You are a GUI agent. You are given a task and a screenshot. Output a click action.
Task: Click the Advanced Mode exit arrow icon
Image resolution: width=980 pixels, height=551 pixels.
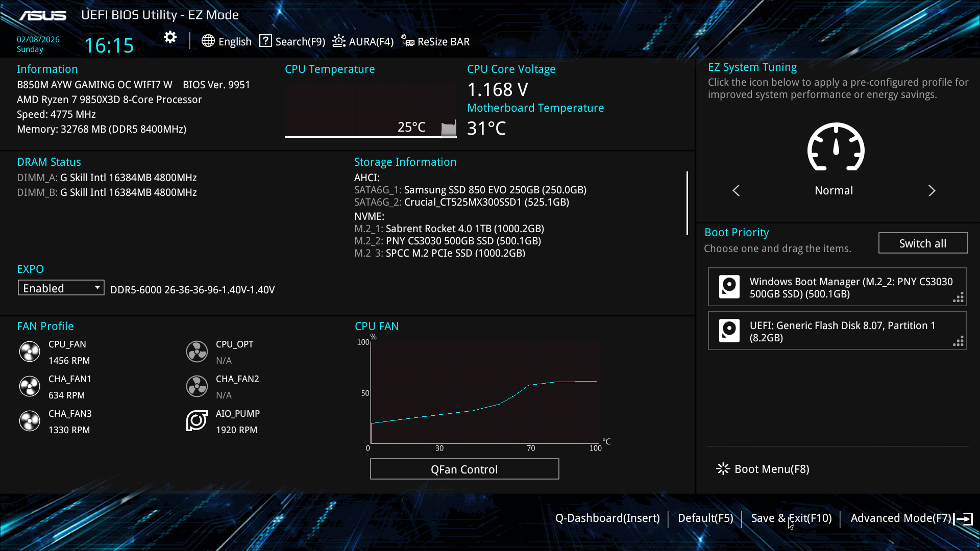click(x=964, y=519)
